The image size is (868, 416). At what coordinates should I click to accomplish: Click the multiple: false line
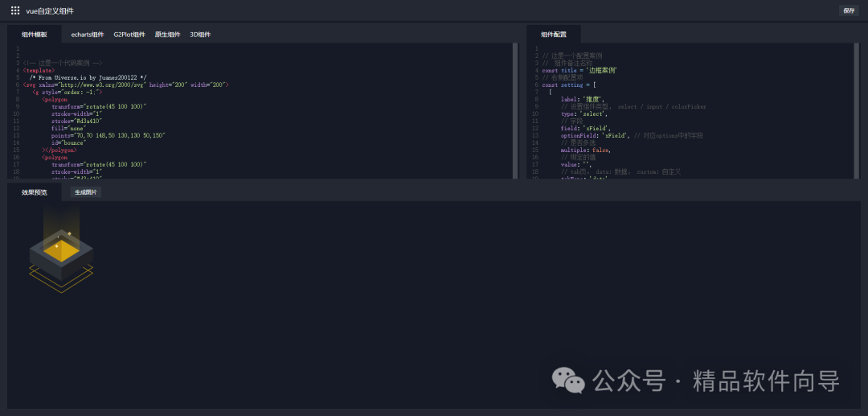tap(586, 150)
